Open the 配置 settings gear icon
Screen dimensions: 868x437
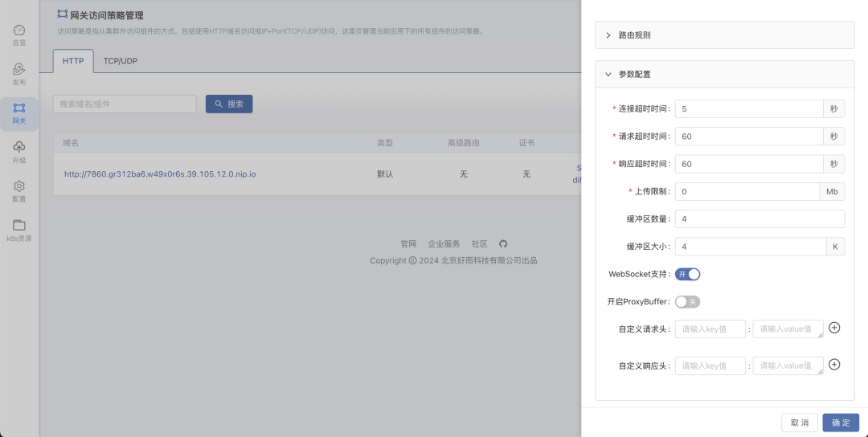[x=19, y=186]
